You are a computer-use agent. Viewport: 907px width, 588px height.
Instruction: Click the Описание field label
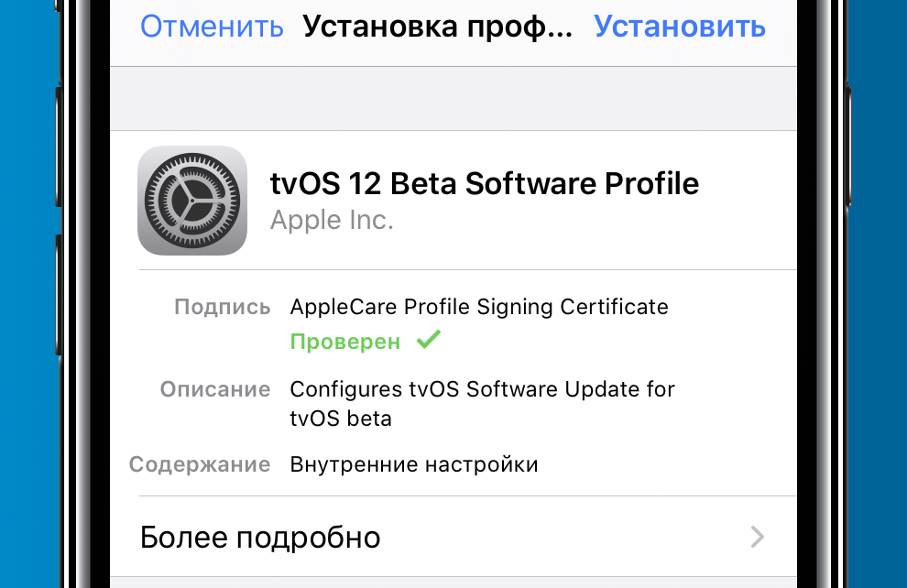215,389
